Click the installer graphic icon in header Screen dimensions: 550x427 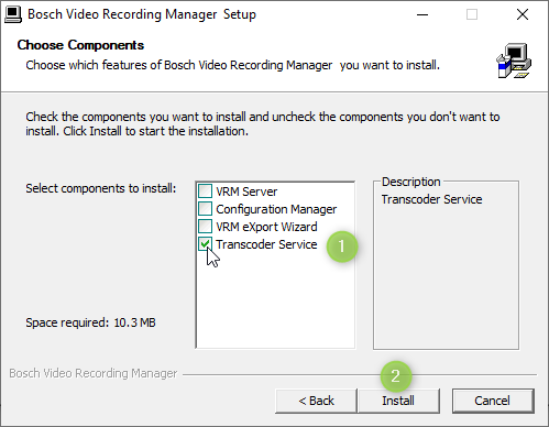pos(514,61)
